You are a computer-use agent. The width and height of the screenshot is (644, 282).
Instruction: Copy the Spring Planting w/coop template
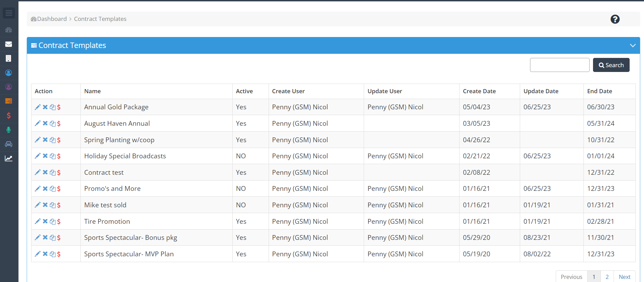tap(53, 140)
